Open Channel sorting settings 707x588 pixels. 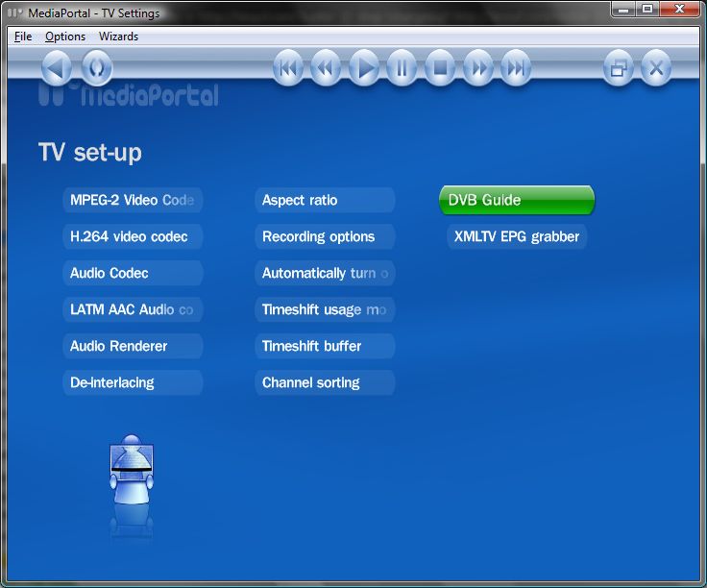tap(325, 382)
